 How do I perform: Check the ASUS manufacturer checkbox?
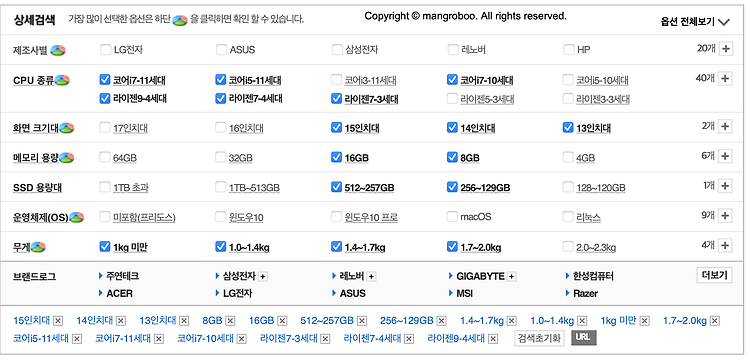pyautogui.click(x=221, y=50)
